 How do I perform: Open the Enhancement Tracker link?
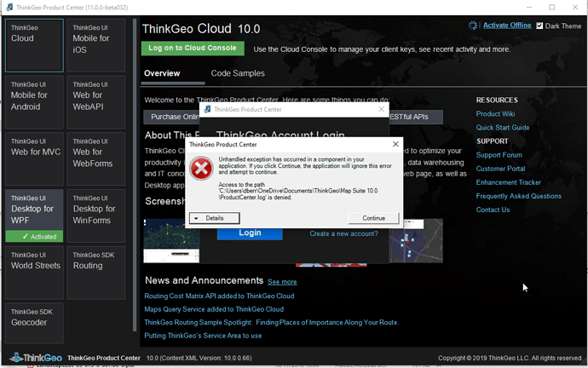click(509, 182)
